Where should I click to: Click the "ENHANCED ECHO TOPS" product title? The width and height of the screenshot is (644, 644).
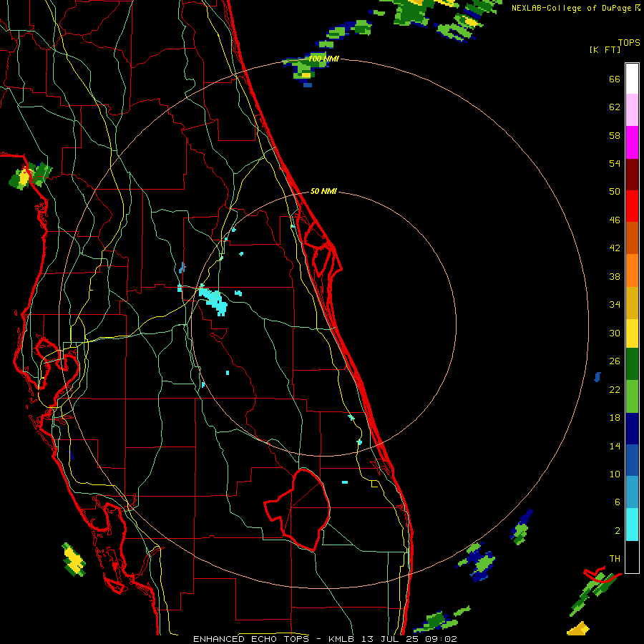click(x=251, y=639)
